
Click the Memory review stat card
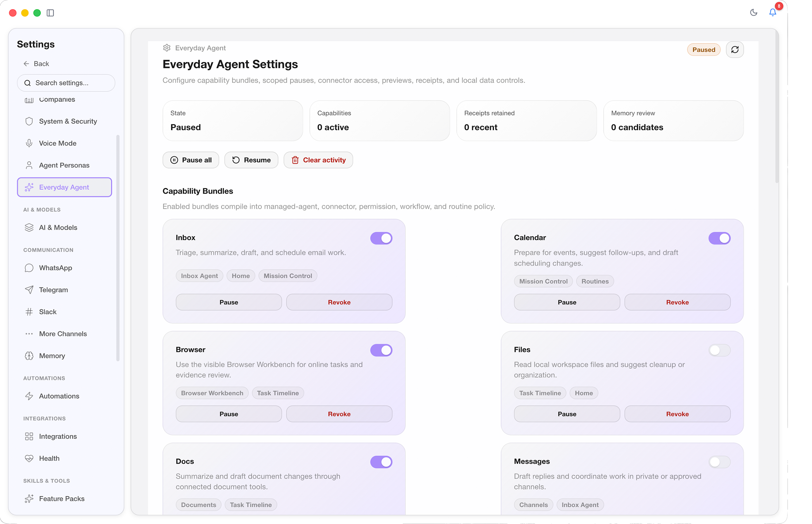click(x=673, y=121)
